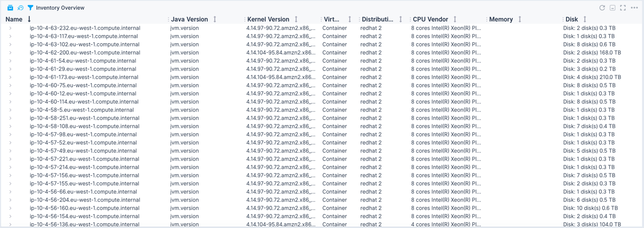Open the time history clock icon
Screen dimensions: 644x228
[20, 8]
